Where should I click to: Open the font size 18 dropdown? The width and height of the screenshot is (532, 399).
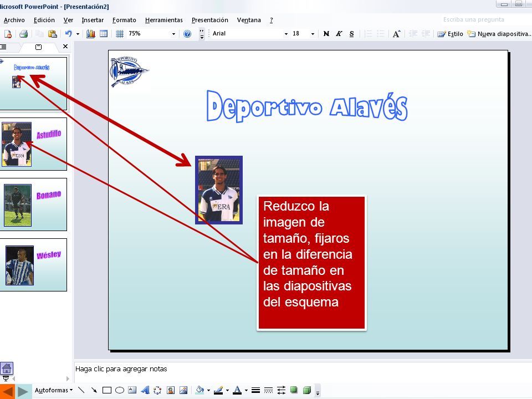313,34
